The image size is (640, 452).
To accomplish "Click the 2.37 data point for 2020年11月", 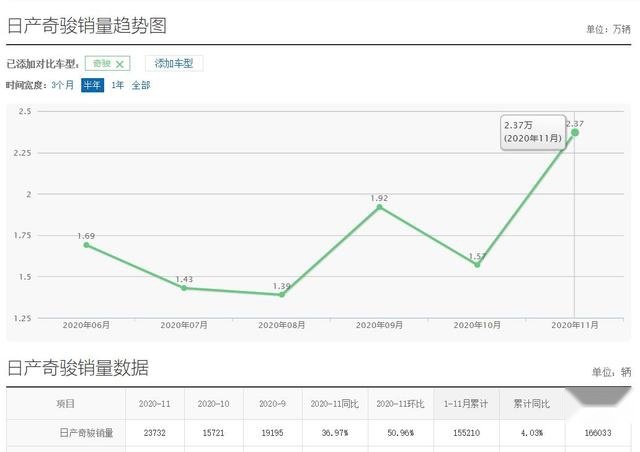I will coord(575,133).
